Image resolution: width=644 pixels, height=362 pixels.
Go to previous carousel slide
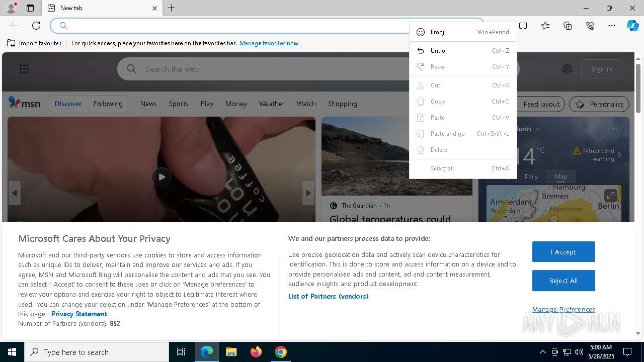pos(14,193)
